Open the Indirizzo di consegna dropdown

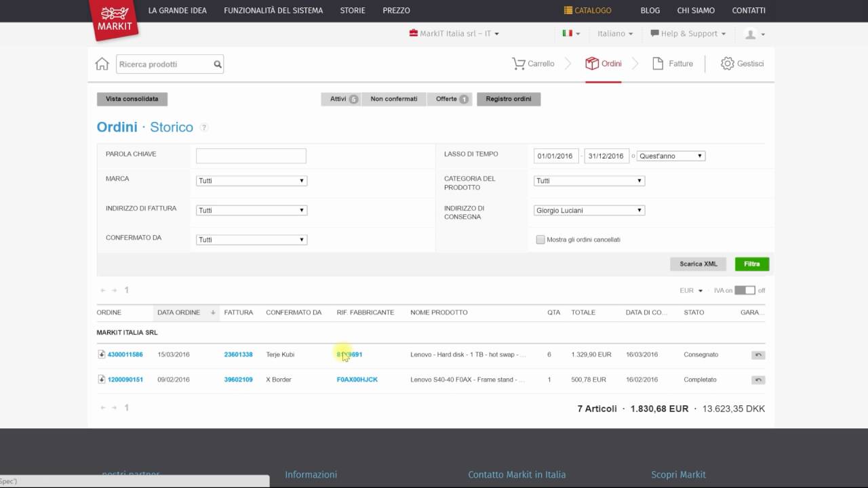coord(589,210)
